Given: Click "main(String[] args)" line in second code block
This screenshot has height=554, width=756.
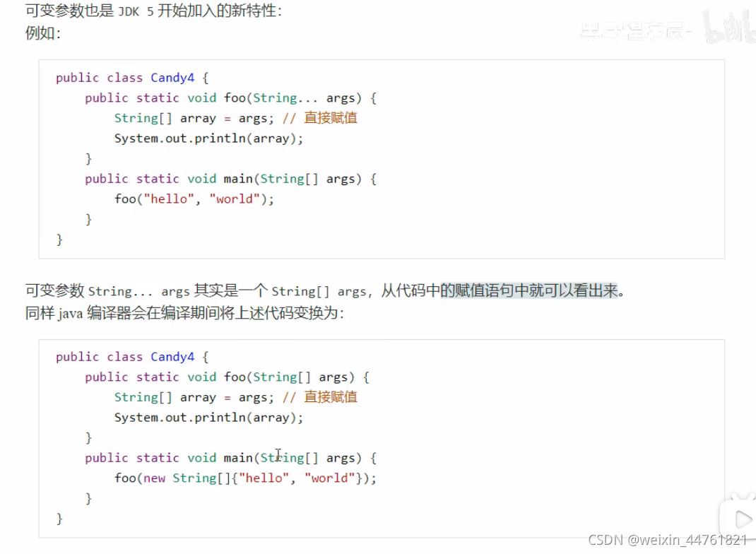Looking at the screenshot, I should click(230, 458).
